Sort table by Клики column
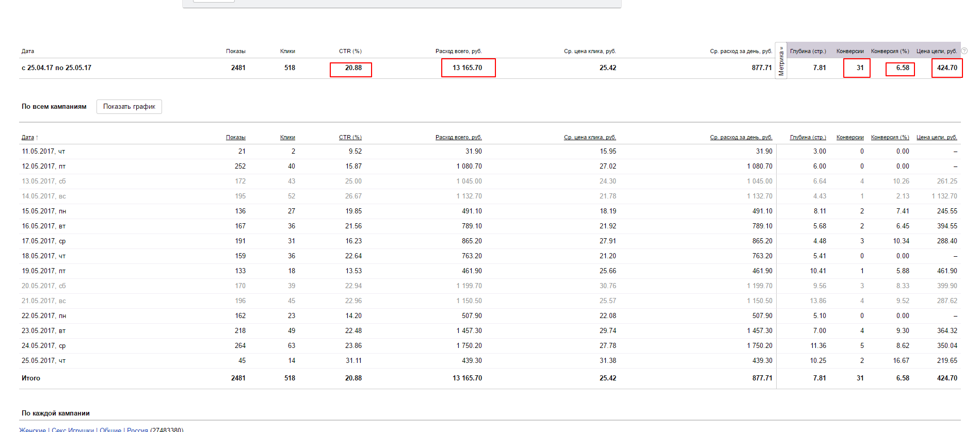This screenshot has height=432, width=980. click(x=287, y=137)
